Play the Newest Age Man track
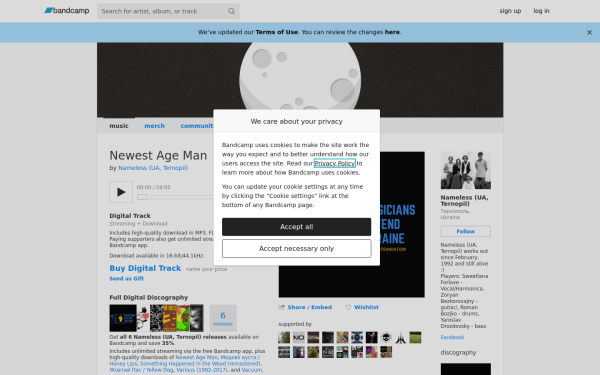 tap(121, 192)
